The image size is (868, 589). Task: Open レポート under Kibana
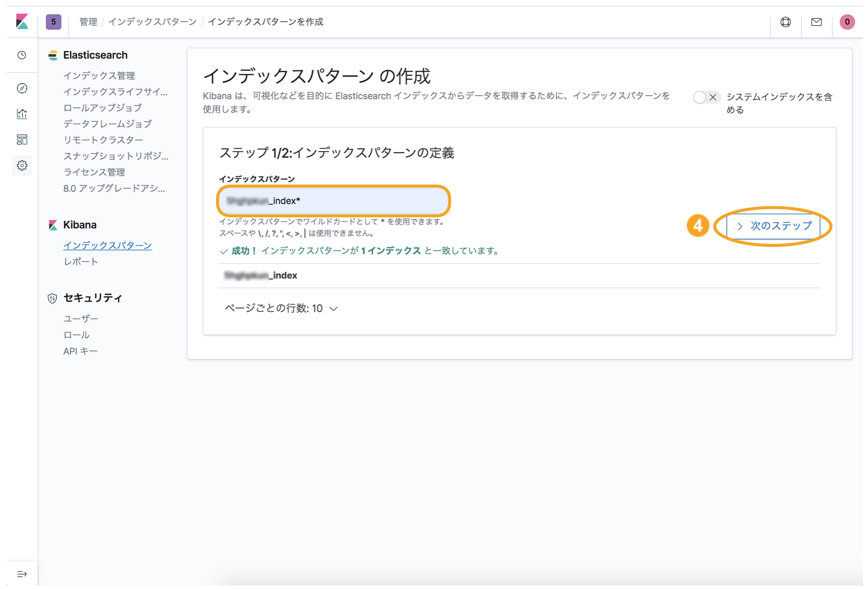pyautogui.click(x=81, y=262)
